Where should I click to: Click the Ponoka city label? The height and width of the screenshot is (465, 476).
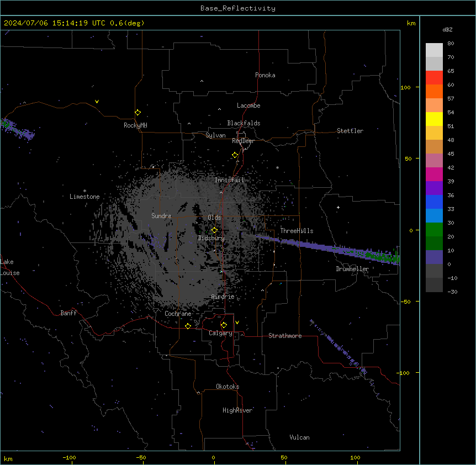click(265, 75)
